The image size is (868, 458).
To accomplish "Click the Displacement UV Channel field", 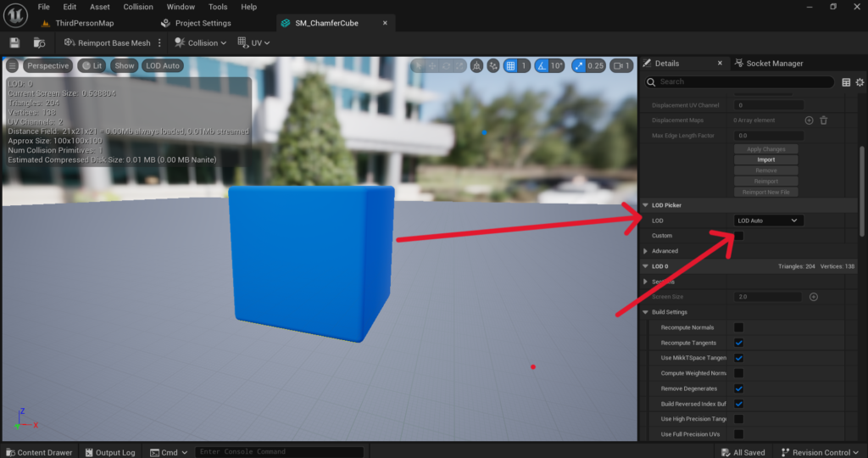I will [x=768, y=105].
